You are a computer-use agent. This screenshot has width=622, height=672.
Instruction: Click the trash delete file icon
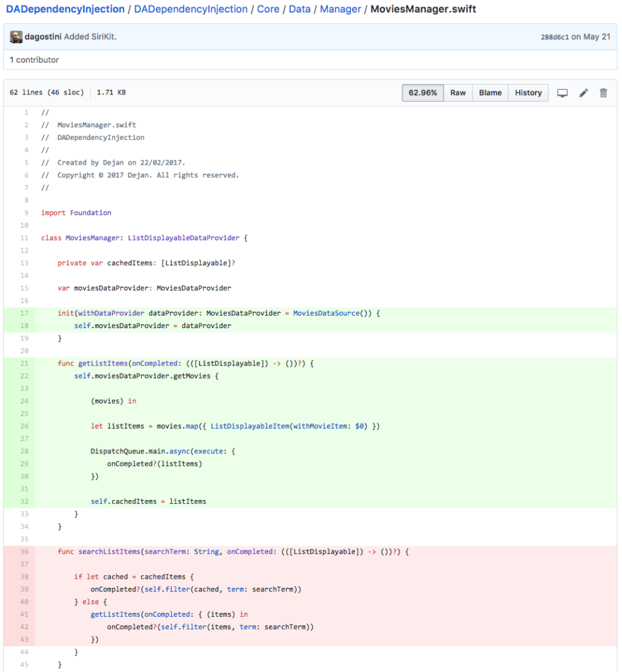tap(604, 93)
